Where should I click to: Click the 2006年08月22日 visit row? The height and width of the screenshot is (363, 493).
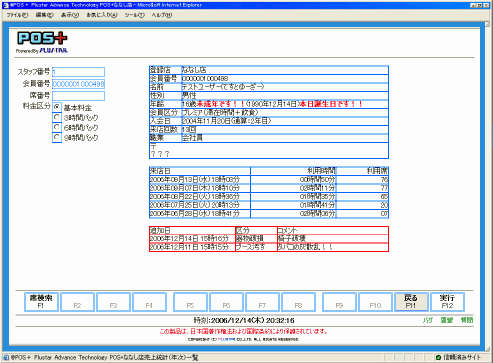pos(269,196)
